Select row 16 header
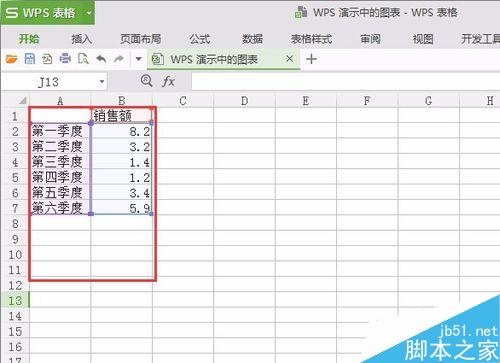This screenshot has width=500, height=363. click(15, 347)
